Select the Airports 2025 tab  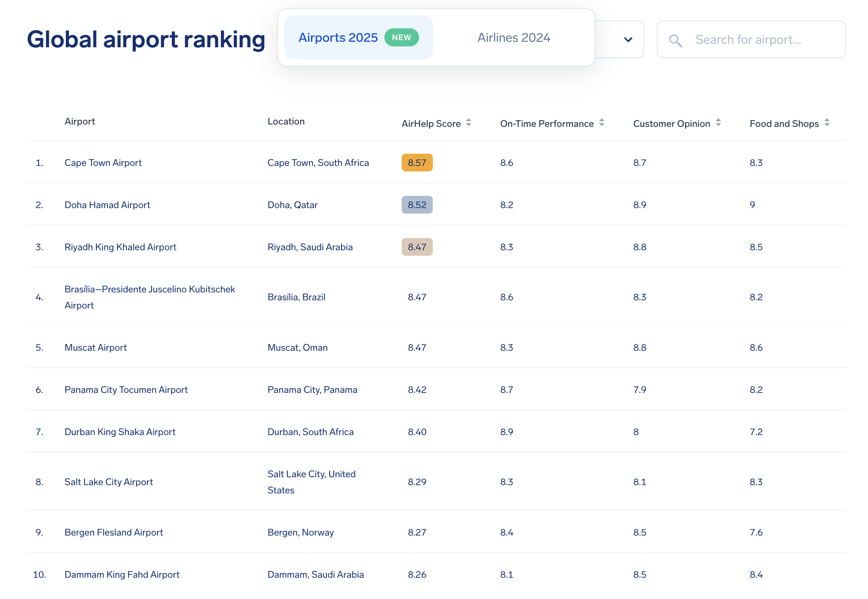338,37
